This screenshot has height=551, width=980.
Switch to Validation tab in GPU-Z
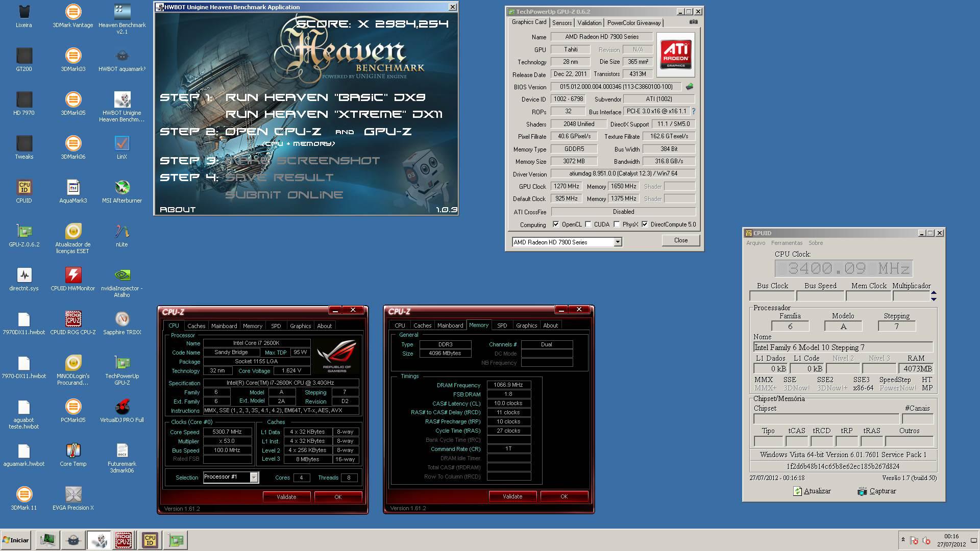pos(589,23)
